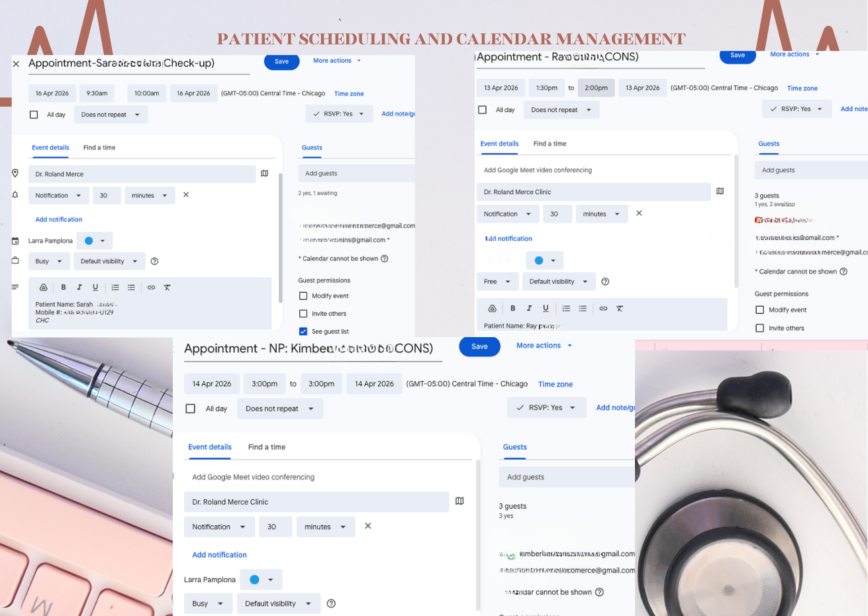Open Default visibility dropdown in Ray CONS appointment
Screen dimensions: 868x616
(x=559, y=282)
